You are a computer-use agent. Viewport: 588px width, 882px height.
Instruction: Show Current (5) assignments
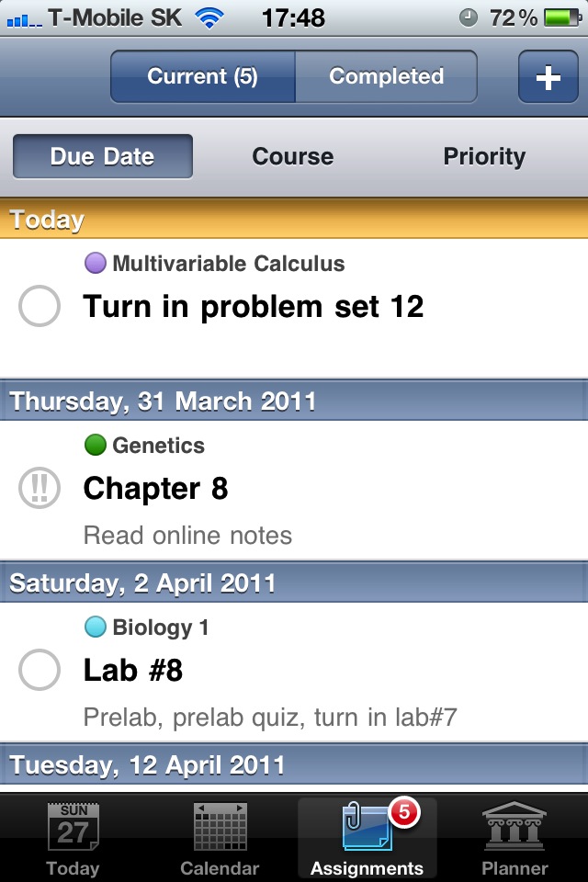203,77
